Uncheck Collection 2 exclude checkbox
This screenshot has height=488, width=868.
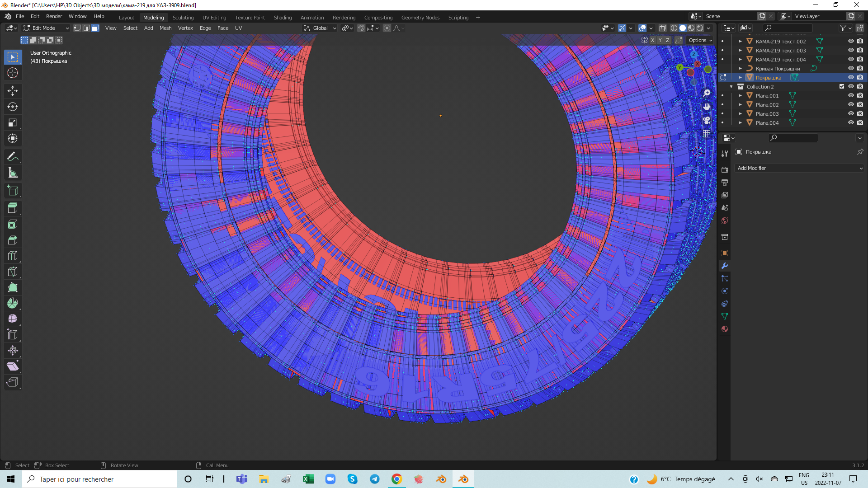pyautogui.click(x=841, y=86)
